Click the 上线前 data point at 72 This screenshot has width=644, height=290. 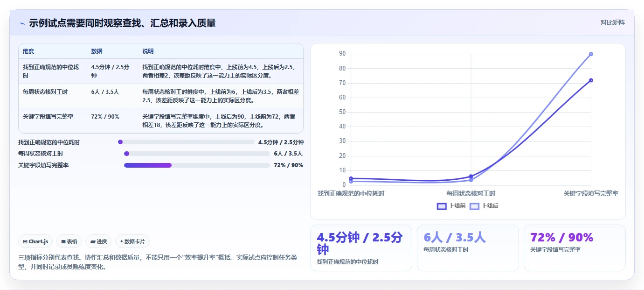pyautogui.click(x=591, y=80)
